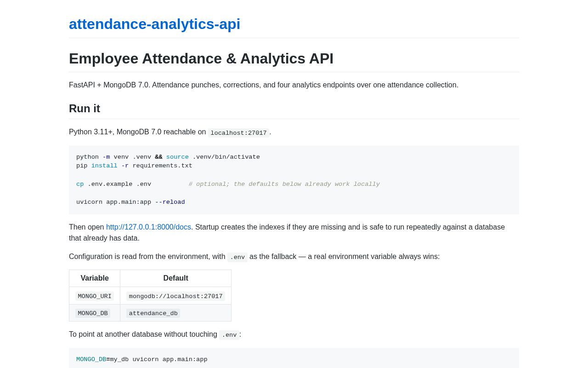The height and width of the screenshot is (368, 588).
Task: Click the 'Run it' section heading
Action: [85, 109]
